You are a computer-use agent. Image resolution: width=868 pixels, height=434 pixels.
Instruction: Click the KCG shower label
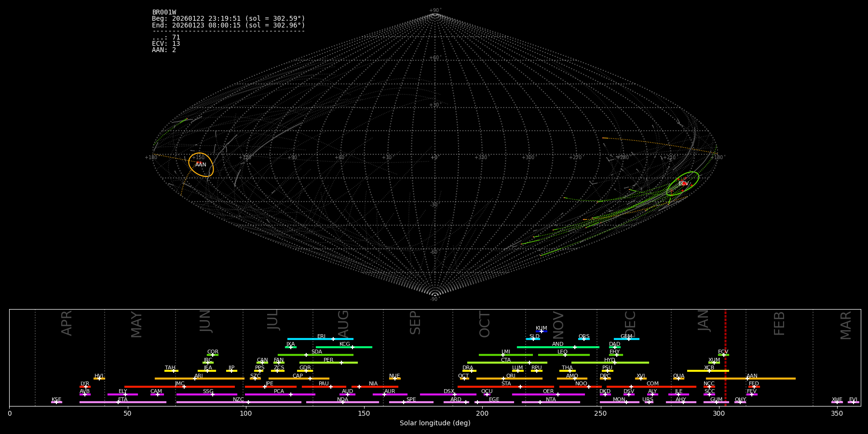tap(345, 344)
